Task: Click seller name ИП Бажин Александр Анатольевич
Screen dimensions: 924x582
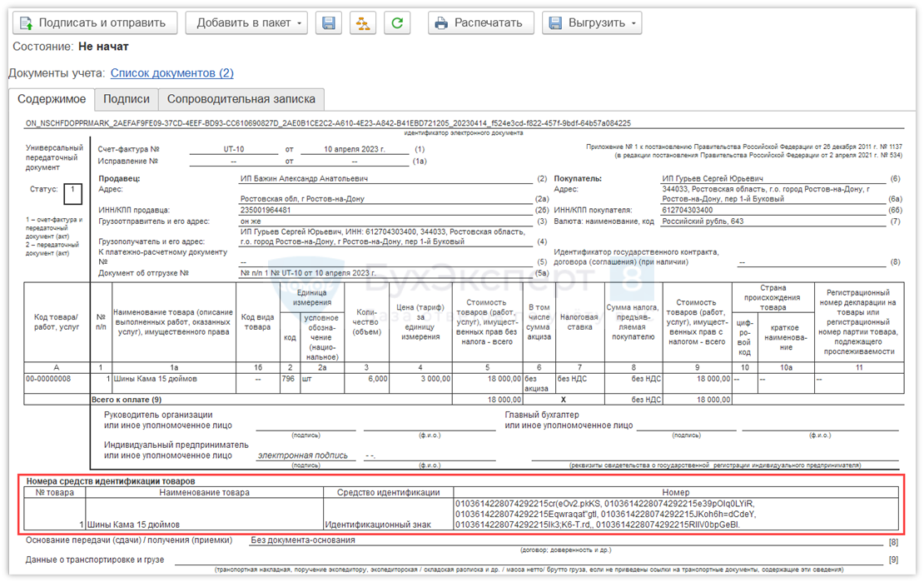Action: click(x=304, y=178)
